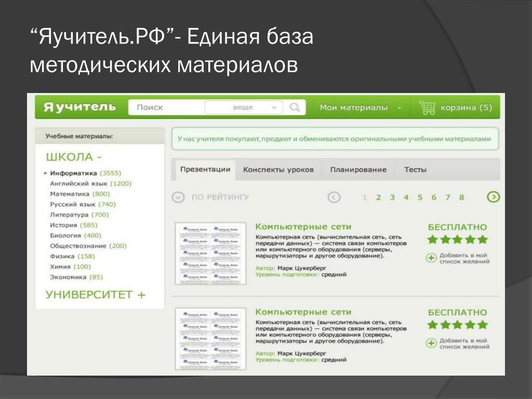Click plus icon for second wishlist
Viewport: 532px width, 399px height.
click(431, 343)
